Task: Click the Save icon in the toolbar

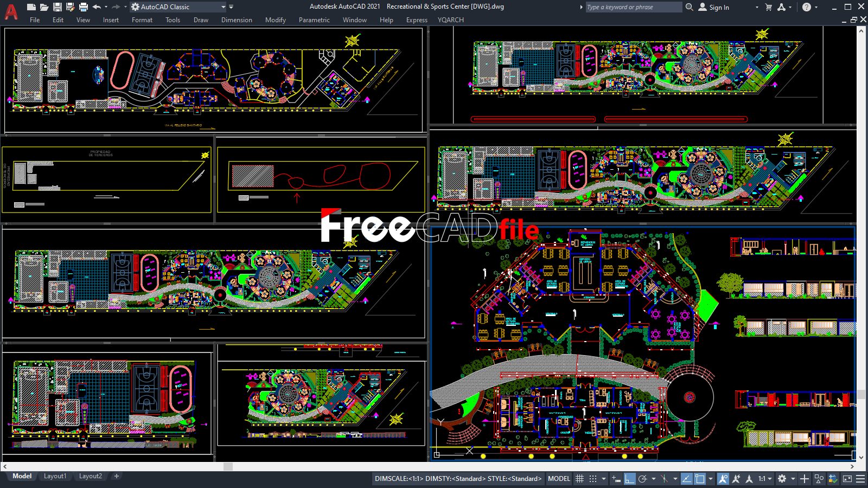Action: tap(56, 7)
